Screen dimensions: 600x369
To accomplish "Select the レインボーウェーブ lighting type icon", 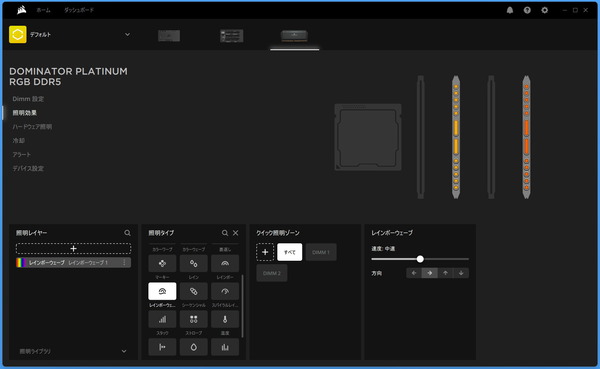I will 162,291.
